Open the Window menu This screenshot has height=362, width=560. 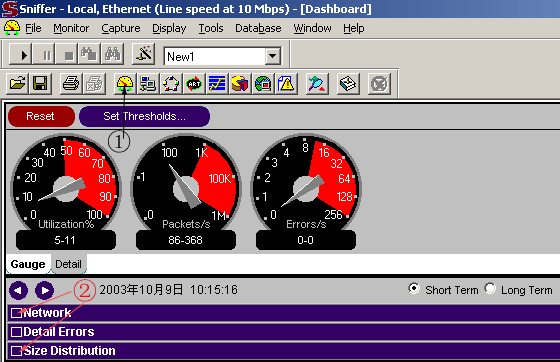pyautogui.click(x=312, y=28)
